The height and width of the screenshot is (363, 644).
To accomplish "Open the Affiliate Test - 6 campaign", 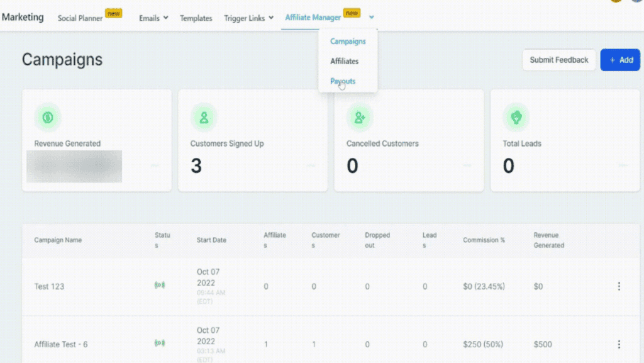I will point(63,344).
